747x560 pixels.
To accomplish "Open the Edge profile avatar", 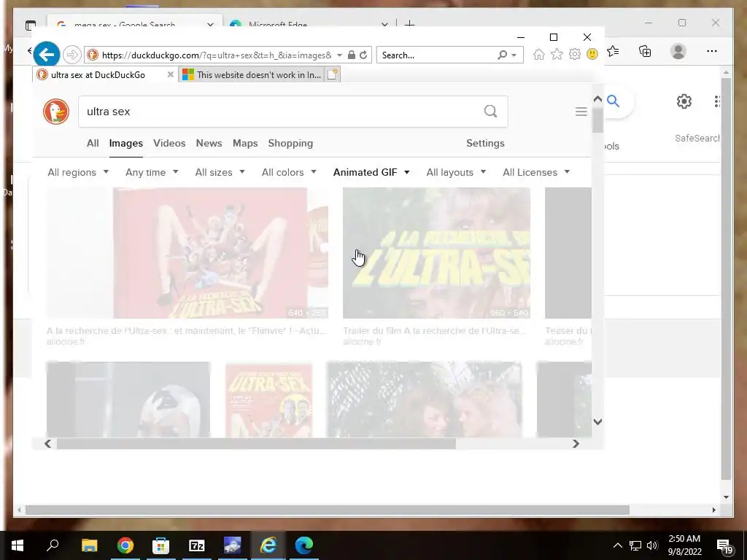I will click(678, 51).
